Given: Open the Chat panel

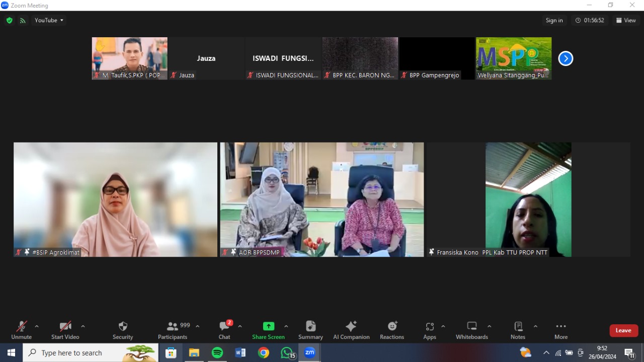Looking at the screenshot, I should point(224,330).
